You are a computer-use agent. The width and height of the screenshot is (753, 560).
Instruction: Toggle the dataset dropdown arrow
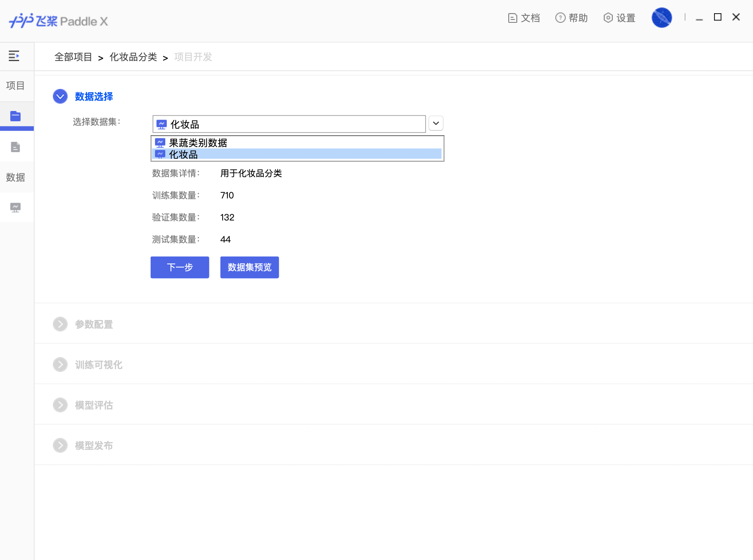436,123
